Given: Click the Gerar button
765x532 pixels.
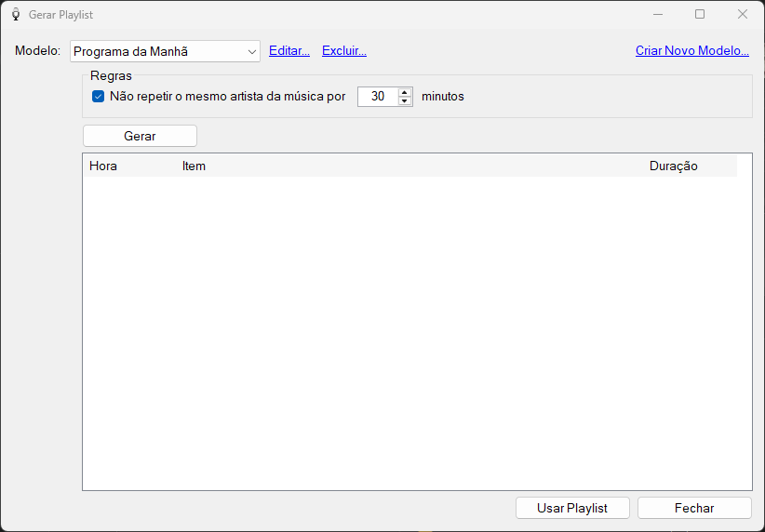Looking at the screenshot, I should pyautogui.click(x=140, y=136).
